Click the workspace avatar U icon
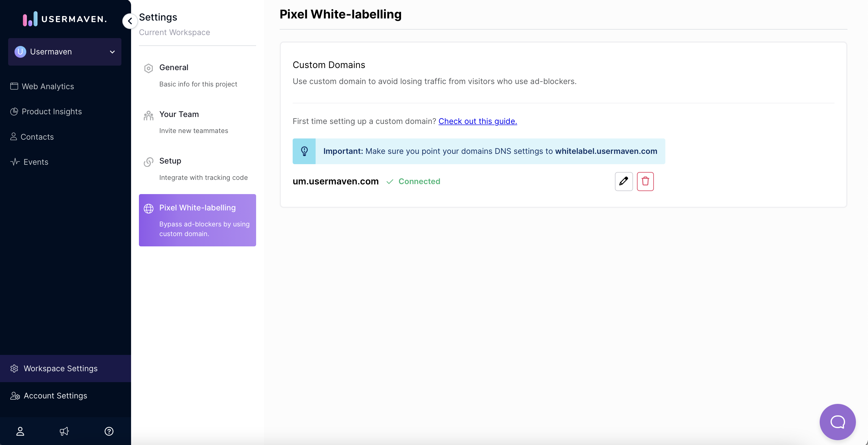The width and height of the screenshot is (868, 445). click(x=20, y=52)
